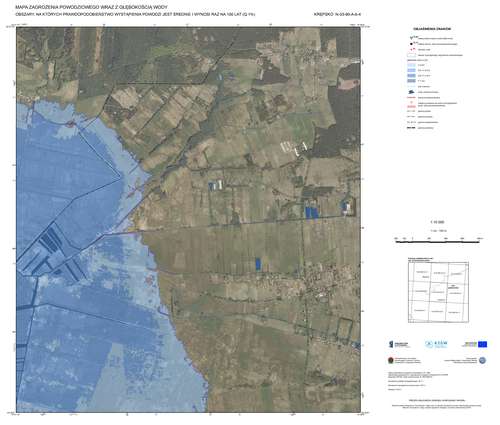The width and height of the screenshot is (500, 425).
Task: Select the second light-blue depth swatch
Action: coord(411,70)
